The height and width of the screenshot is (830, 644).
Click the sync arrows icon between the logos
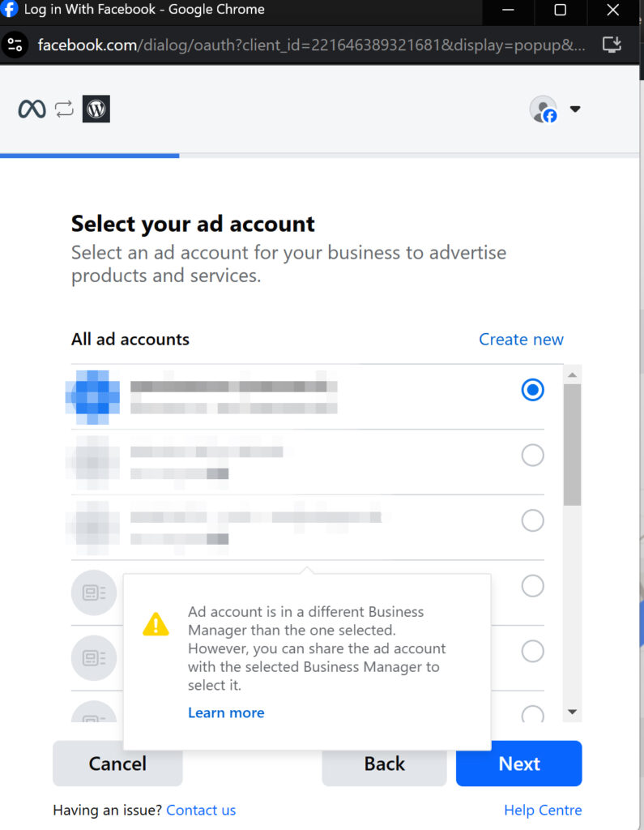coord(64,109)
